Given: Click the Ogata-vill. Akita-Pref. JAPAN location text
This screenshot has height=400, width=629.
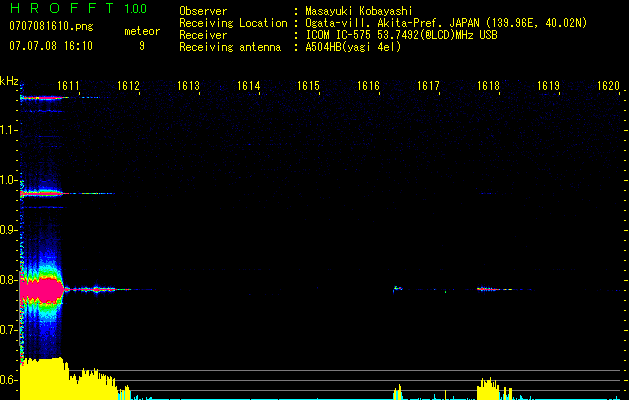Looking at the screenshot, I should click(x=446, y=23).
